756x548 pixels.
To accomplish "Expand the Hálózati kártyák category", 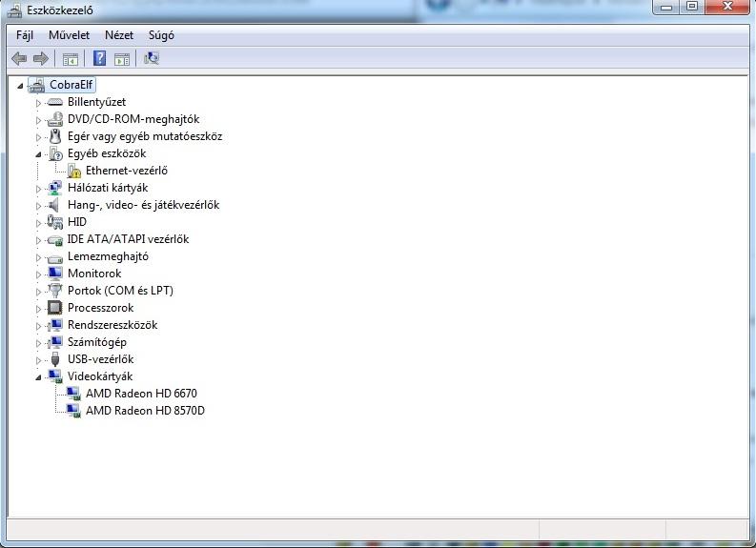I will pos(38,189).
